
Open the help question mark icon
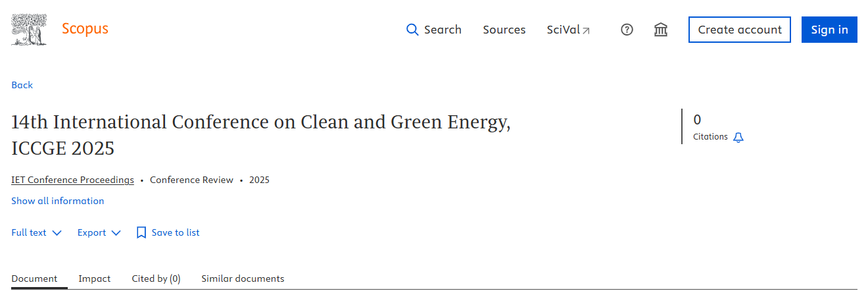[x=627, y=30]
